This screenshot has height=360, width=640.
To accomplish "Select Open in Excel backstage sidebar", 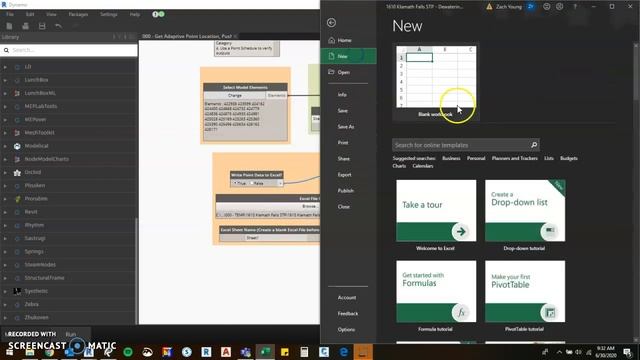I will coord(349,72).
